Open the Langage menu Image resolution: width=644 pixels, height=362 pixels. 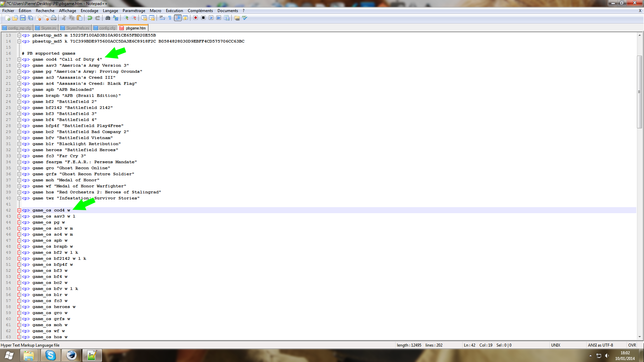click(110, 11)
